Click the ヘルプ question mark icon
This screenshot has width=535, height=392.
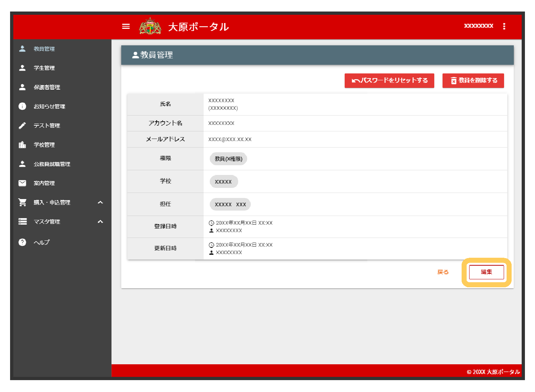pos(22,242)
